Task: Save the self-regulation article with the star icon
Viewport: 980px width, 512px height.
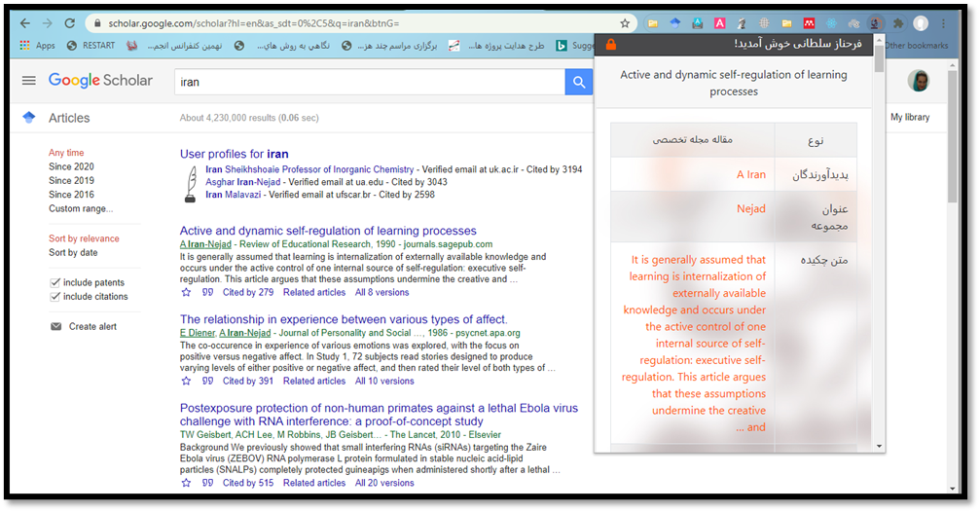Action: (x=186, y=292)
